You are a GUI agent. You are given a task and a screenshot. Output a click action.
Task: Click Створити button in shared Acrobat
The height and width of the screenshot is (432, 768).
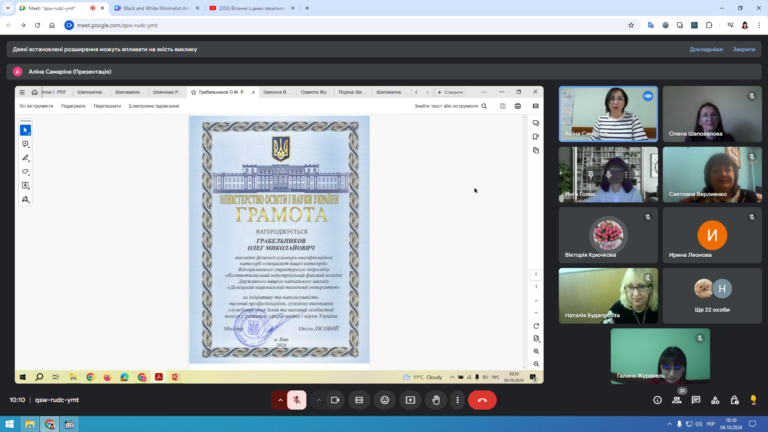tap(450, 92)
